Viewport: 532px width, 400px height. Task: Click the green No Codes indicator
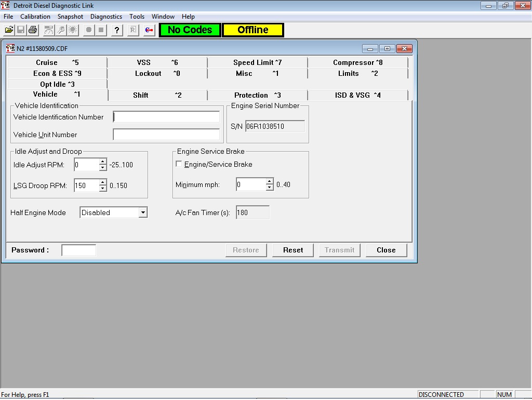(x=189, y=30)
